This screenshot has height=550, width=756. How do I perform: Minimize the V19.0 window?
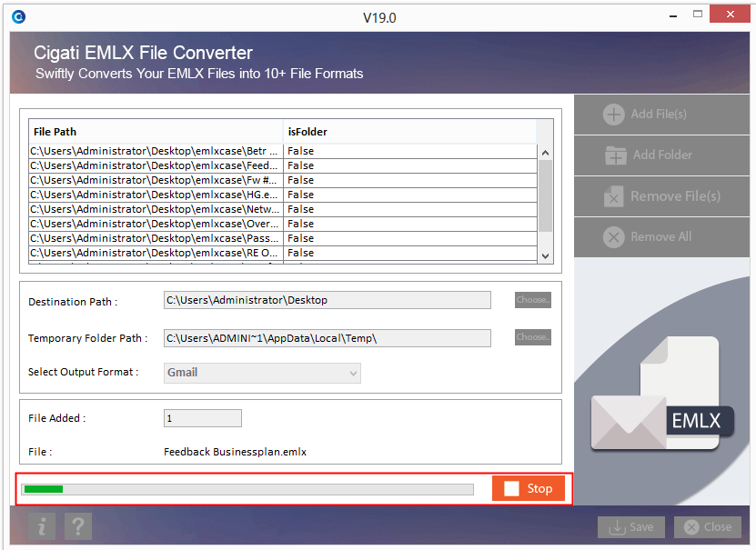pyautogui.click(x=673, y=15)
